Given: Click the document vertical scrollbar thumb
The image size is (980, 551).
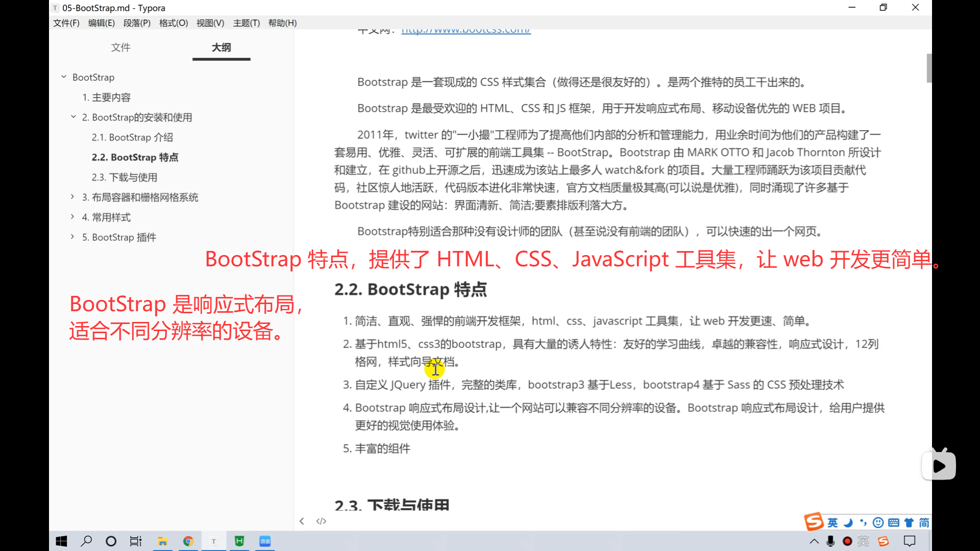Looking at the screenshot, I should click(929, 68).
